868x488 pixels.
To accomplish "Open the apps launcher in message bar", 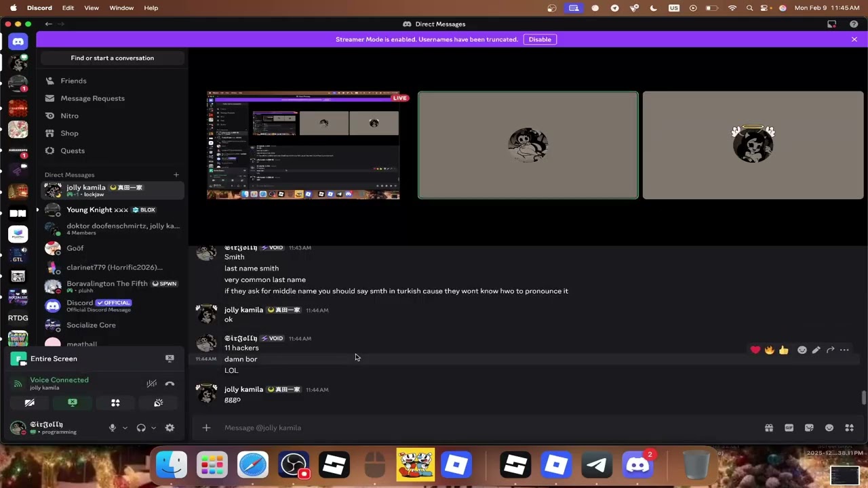I will tap(849, 428).
